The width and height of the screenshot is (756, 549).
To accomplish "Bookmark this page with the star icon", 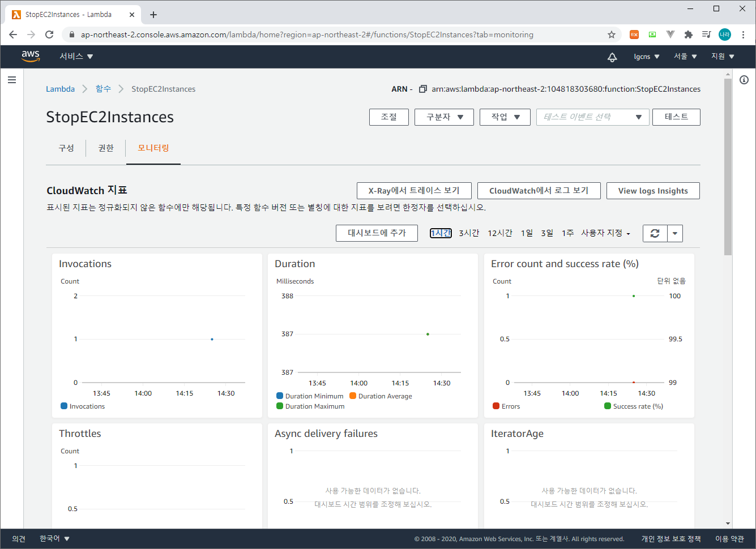I will (612, 35).
